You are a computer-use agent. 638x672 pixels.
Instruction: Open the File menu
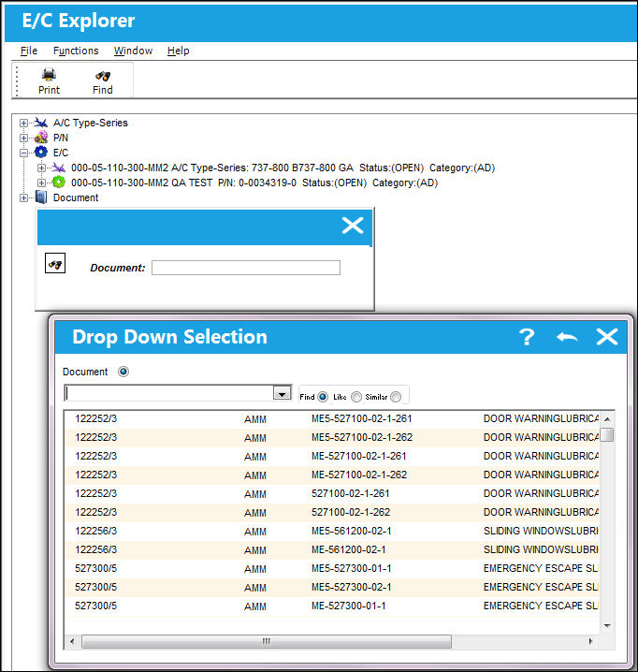click(29, 51)
